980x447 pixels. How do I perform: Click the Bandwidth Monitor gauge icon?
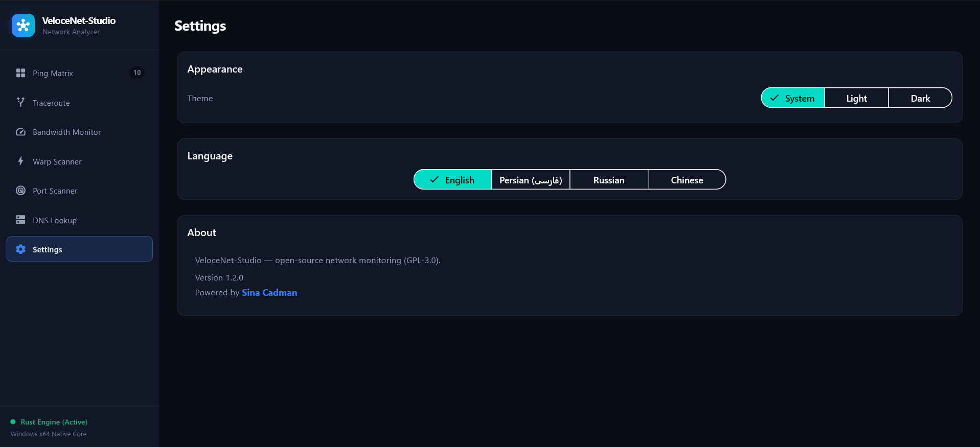[20, 132]
